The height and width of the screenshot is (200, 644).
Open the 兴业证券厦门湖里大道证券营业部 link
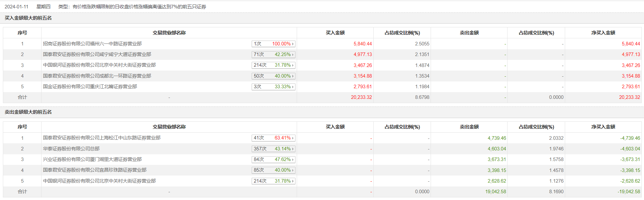pos(92,159)
